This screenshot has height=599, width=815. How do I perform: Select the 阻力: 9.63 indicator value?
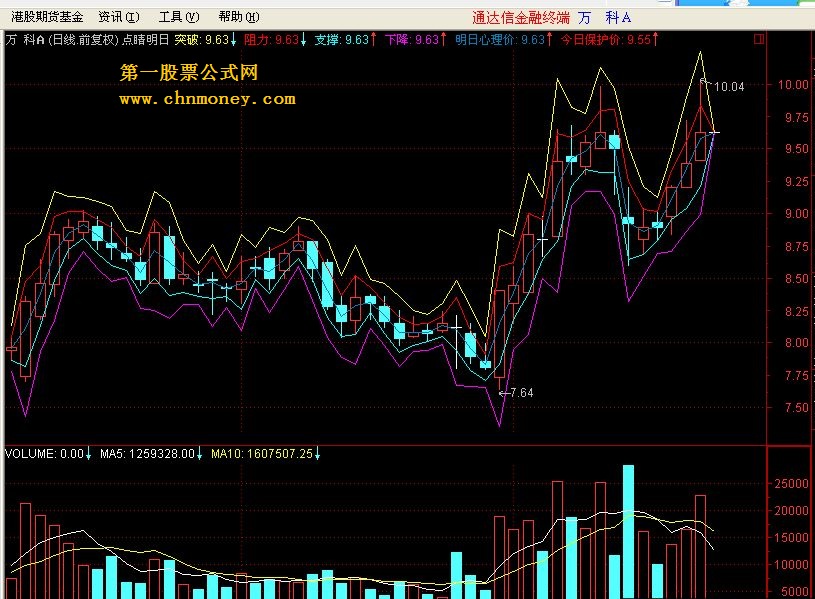pyautogui.click(x=275, y=40)
